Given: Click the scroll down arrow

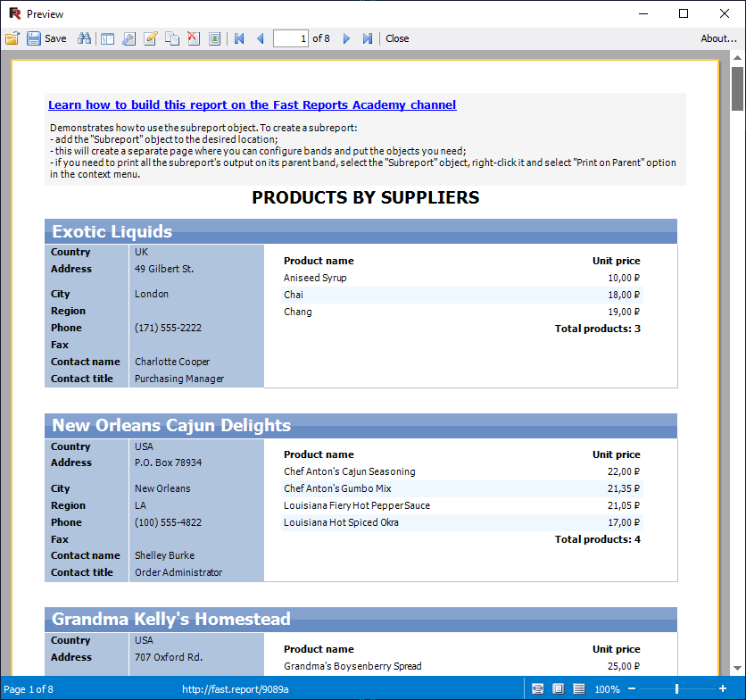Looking at the screenshot, I should click(737, 668).
